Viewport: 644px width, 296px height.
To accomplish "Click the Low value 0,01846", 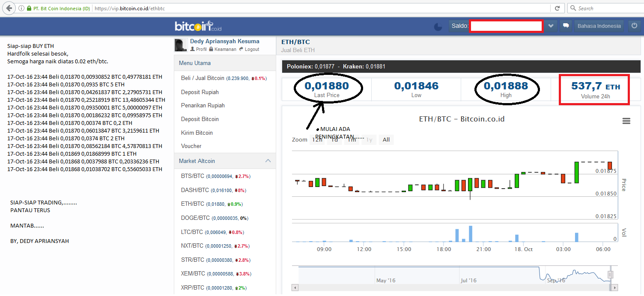I will 416,86.
